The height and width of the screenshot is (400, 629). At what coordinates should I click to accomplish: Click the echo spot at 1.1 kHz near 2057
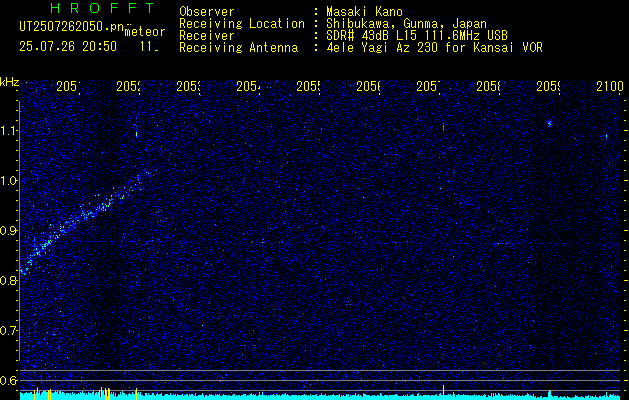(443, 127)
